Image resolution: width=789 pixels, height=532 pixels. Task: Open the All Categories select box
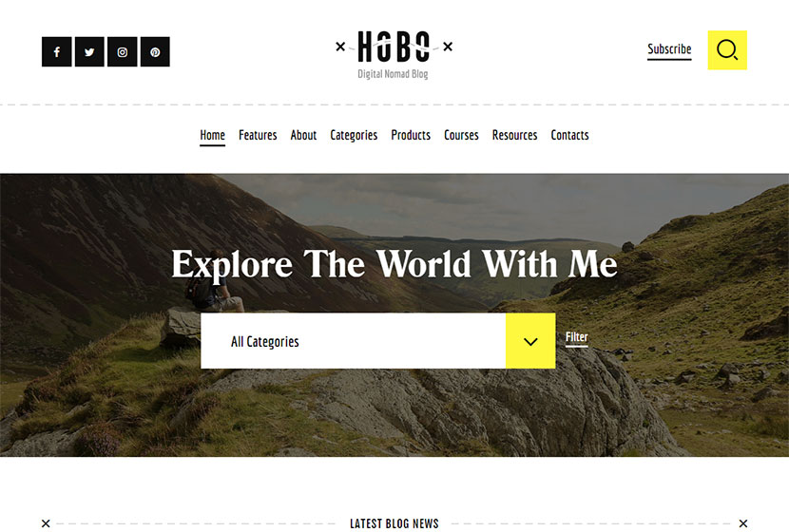(354, 341)
